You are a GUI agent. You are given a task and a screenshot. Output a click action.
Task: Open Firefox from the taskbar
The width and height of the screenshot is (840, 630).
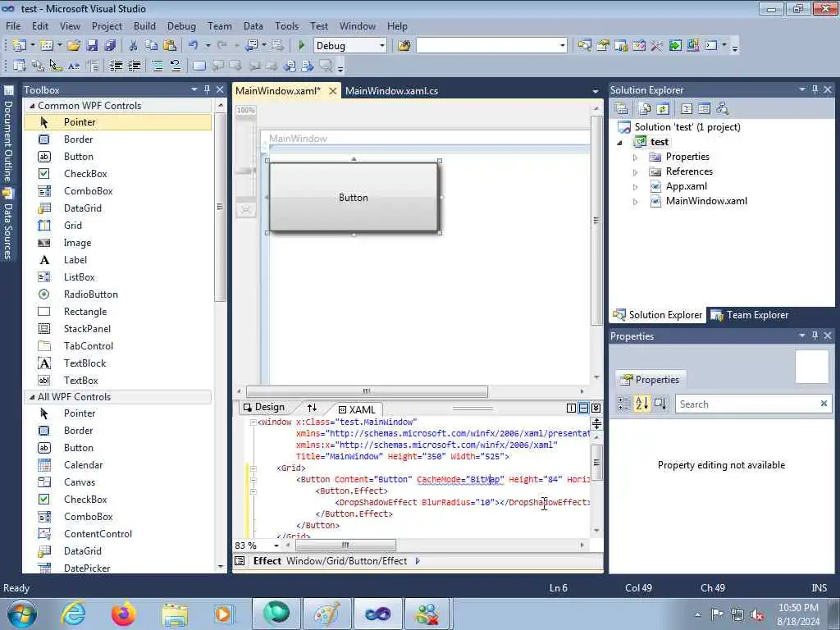click(123, 614)
